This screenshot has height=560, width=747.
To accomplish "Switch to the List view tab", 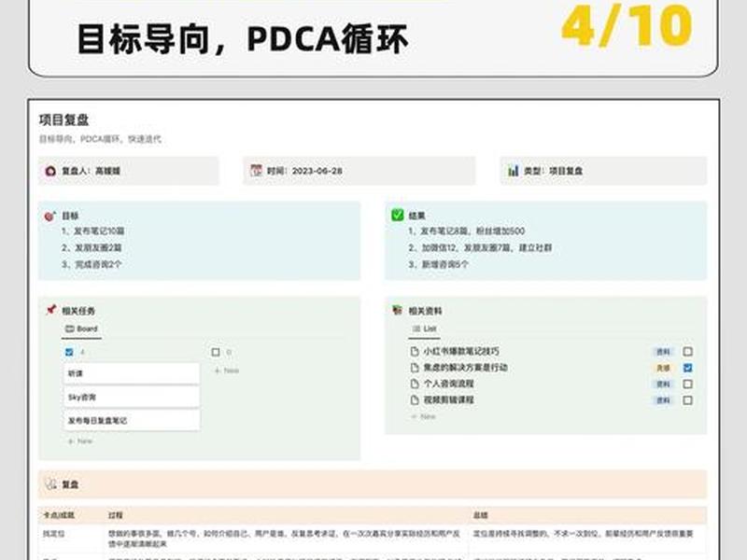I will pos(425,329).
